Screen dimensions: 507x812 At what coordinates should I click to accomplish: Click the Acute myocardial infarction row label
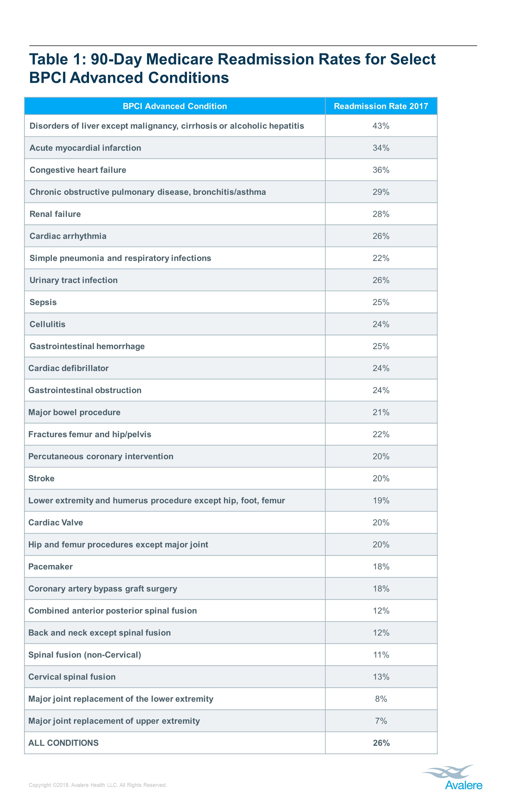pyautogui.click(x=85, y=148)
